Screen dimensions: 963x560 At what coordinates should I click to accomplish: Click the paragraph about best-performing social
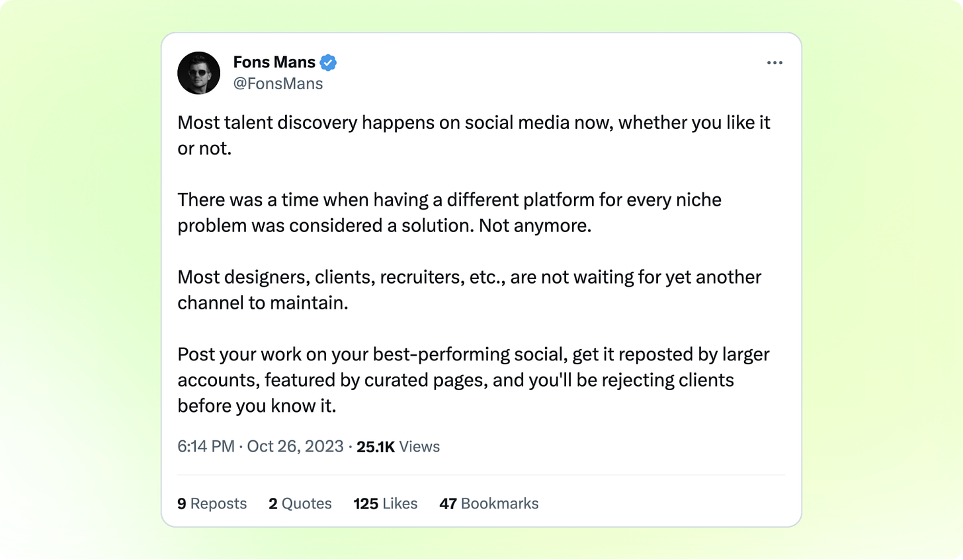[x=473, y=380]
